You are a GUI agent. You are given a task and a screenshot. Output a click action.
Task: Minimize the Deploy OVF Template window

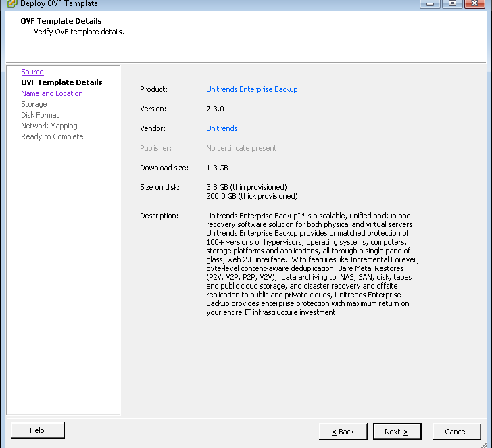pyautogui.click(x=430, y=4)
